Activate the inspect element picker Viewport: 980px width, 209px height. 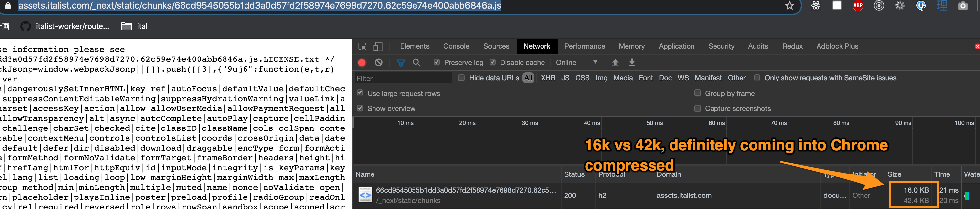coord(362,46)
